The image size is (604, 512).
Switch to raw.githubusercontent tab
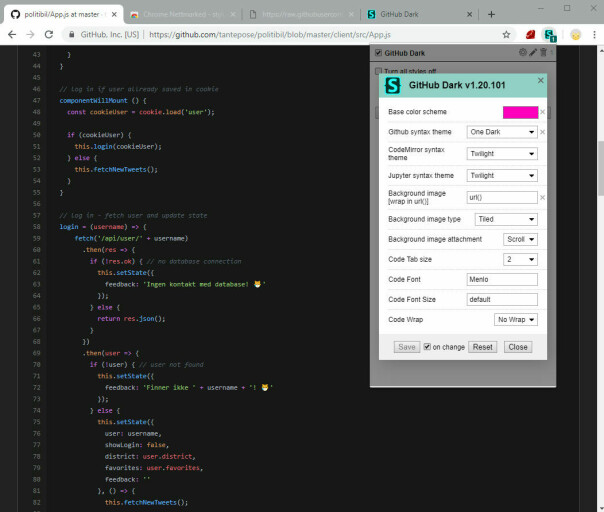[302, 15]
